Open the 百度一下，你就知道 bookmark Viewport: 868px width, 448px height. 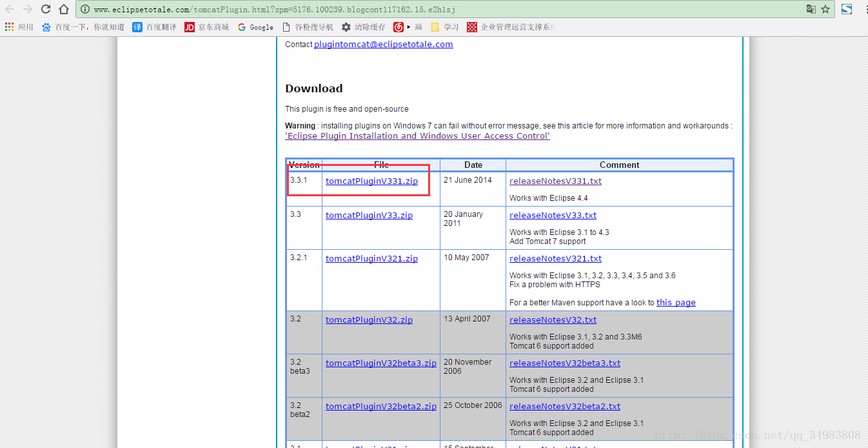tap(83, 27)
